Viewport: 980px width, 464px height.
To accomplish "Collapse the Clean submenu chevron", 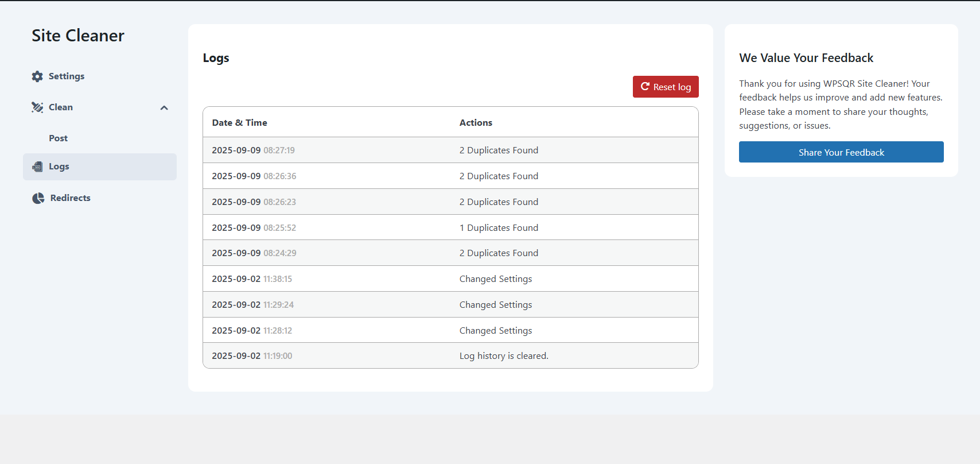I will coord(164,107).
